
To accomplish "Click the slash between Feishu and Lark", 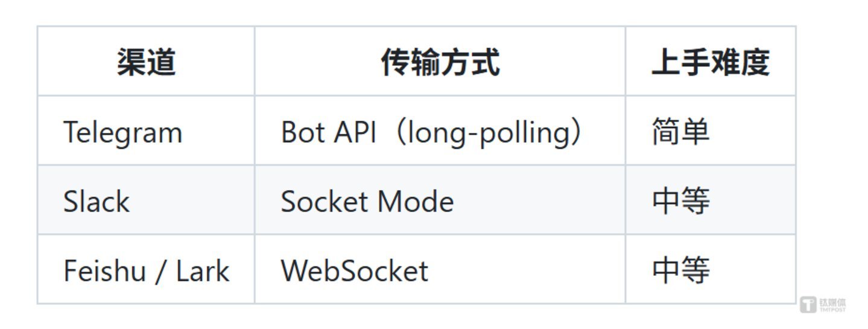I will 160,271.
